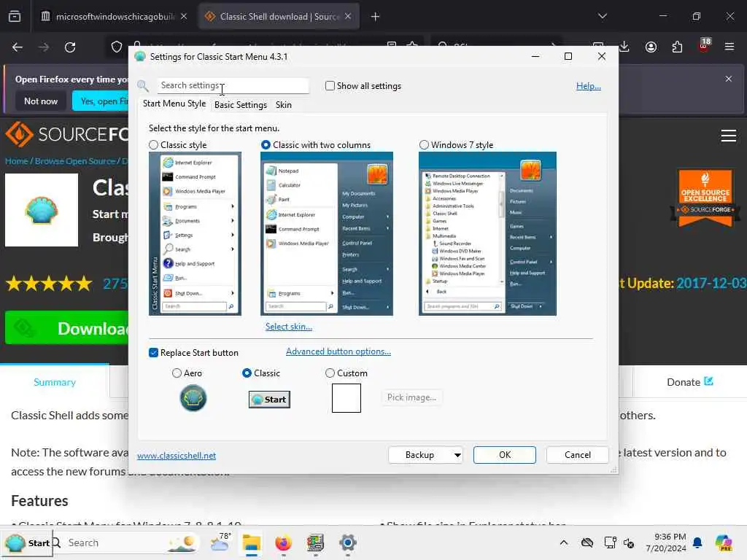The width and height of the screenshot is (747, 560).
Task: Select the Classic button radio option
Action: pos(247,373)
